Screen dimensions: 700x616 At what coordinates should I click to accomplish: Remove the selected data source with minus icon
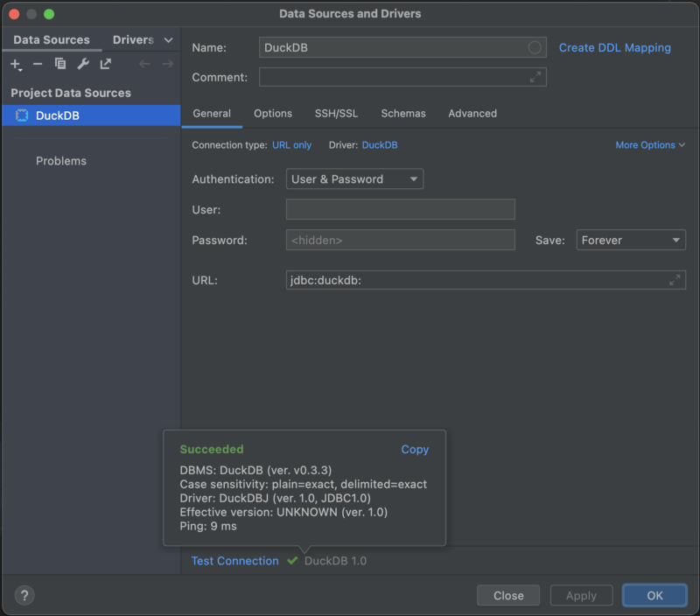coord(38,64)
